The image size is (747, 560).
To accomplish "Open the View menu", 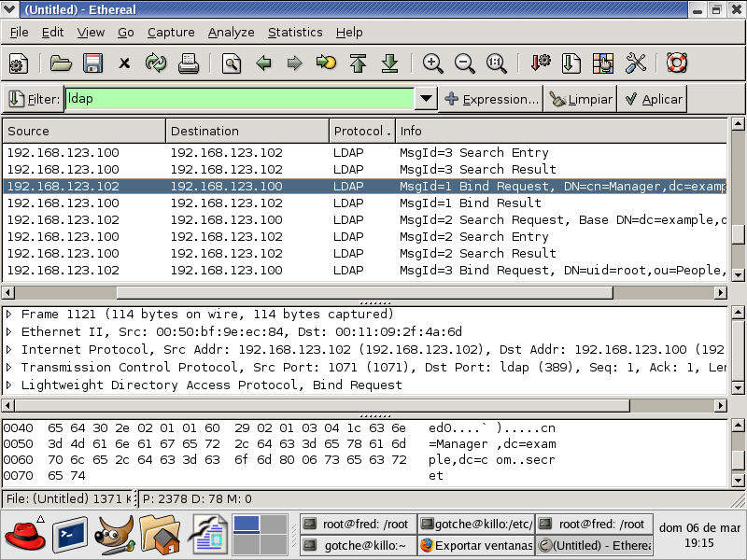I will point(91,33).
